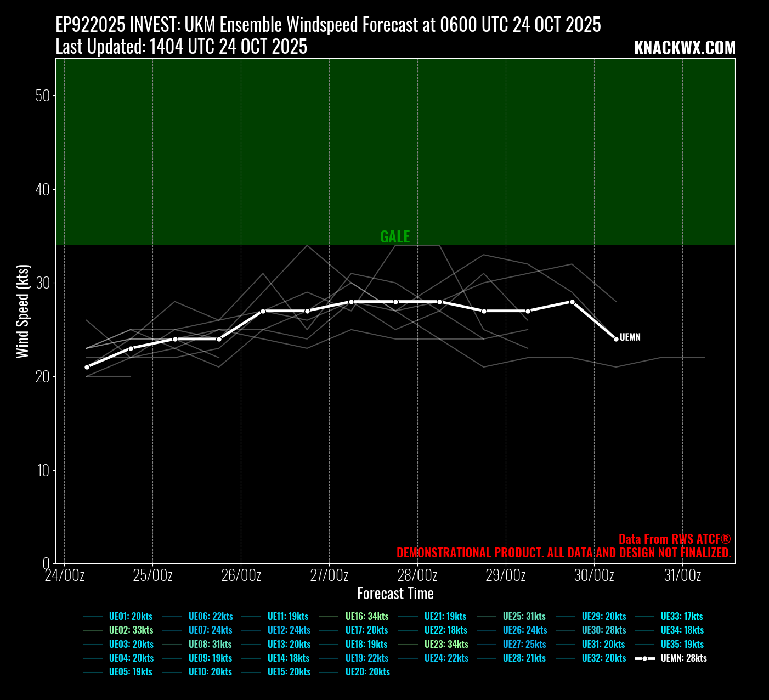Toggle the UE23: 34kts legend entry
Viewport: 769px width, 700px height.
point(446,644)
